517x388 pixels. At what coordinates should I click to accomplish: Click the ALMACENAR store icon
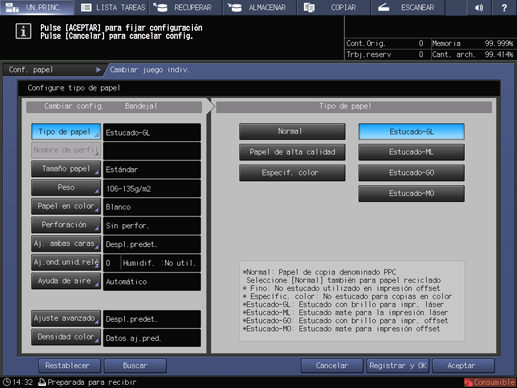tap(235, 7)
